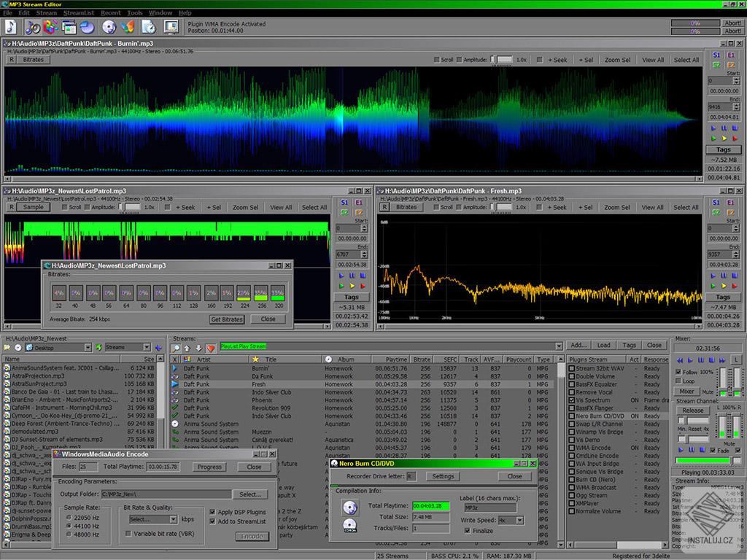Image resolution: width=747 pixels, height=560 pixels.
Task: Click the CD disc icon in main toolbar
Action: click(x=109, y=28)
